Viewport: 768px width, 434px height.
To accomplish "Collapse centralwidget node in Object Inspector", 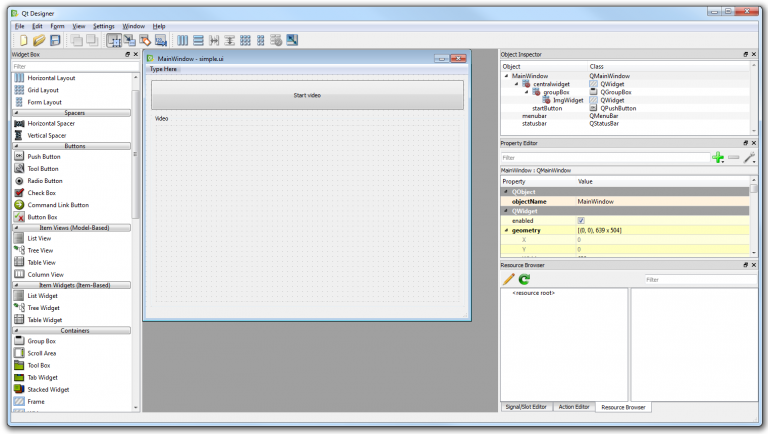I will [516, 84].
